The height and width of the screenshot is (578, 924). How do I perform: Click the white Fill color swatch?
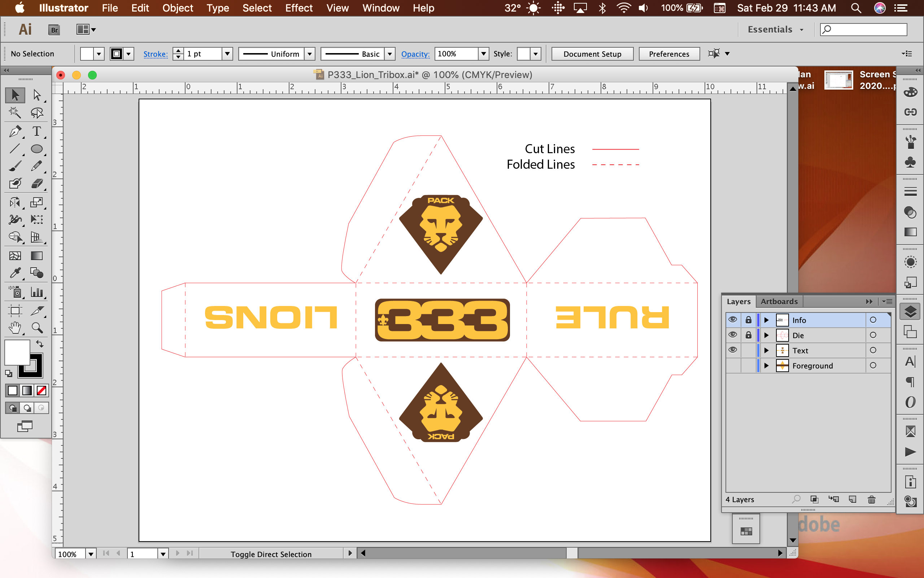click(x=17, y=352)
